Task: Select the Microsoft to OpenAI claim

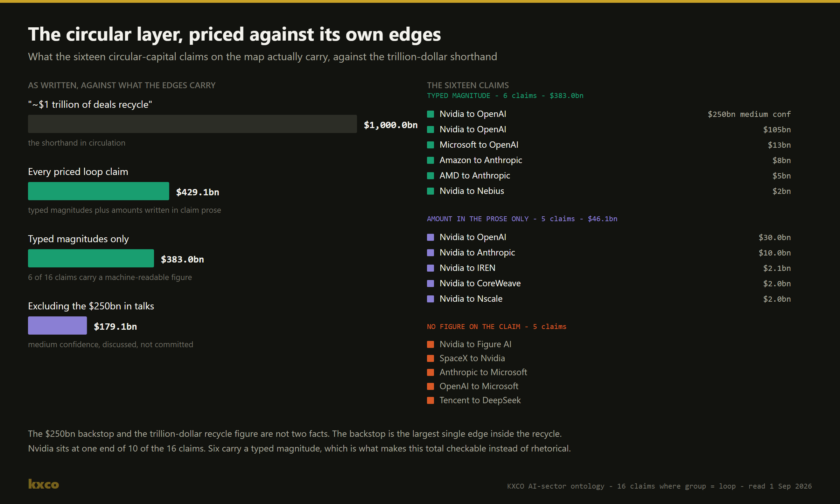Action: pos(479,145)
